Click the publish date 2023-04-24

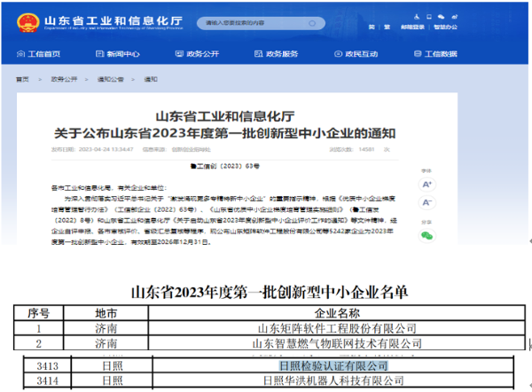pos(106,149)
